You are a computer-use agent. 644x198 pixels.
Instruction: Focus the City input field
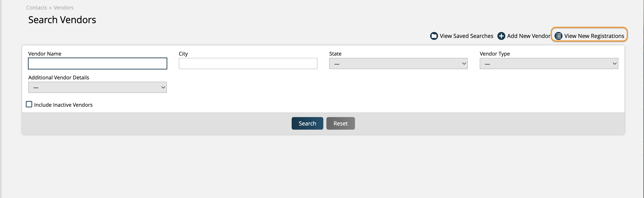point(248,64)
